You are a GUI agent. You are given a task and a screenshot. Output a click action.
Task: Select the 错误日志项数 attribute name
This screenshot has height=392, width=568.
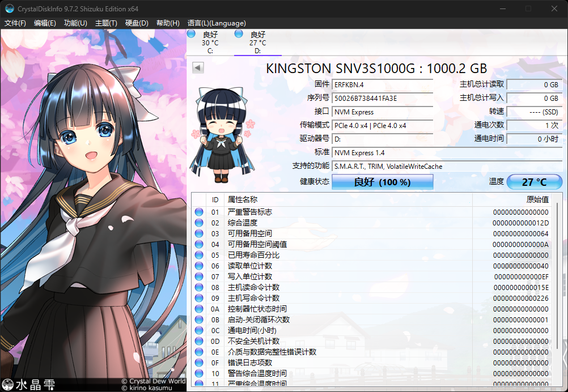(249, 363)
